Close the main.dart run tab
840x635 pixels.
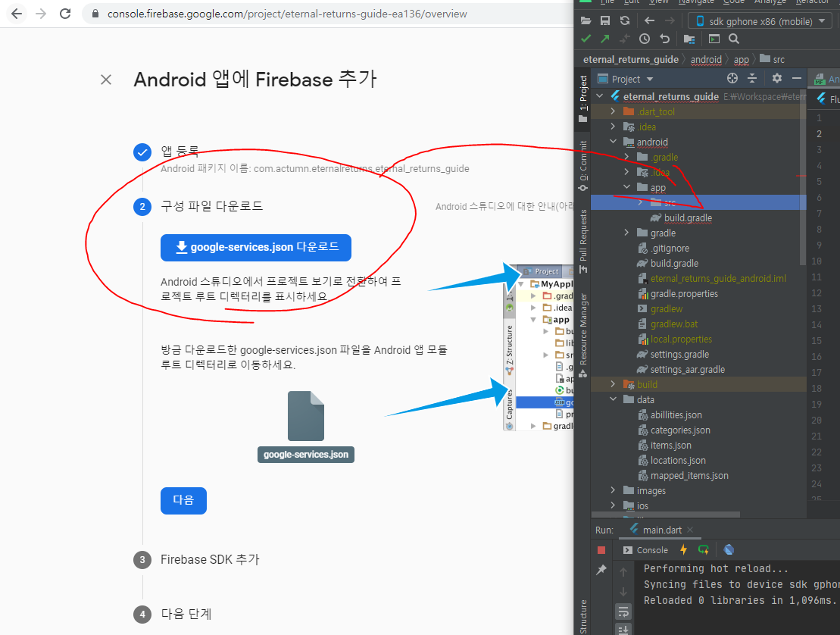click(x=690, y=530)
